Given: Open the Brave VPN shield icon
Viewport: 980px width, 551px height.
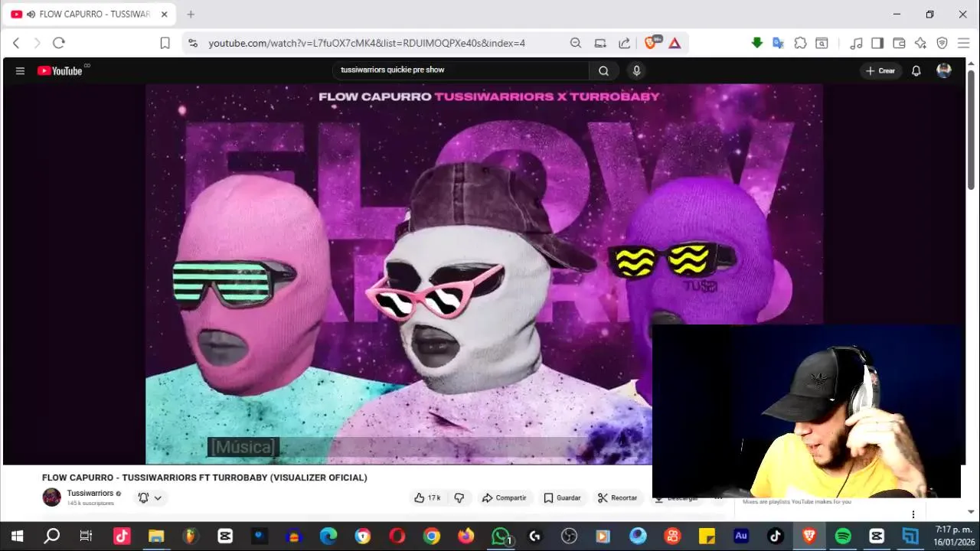Looking at the screenshot, I should (x=942, y=43).
